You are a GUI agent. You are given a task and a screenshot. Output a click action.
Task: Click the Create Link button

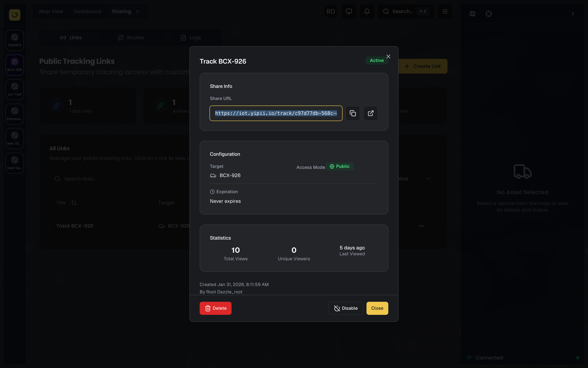tap(423, 66)
